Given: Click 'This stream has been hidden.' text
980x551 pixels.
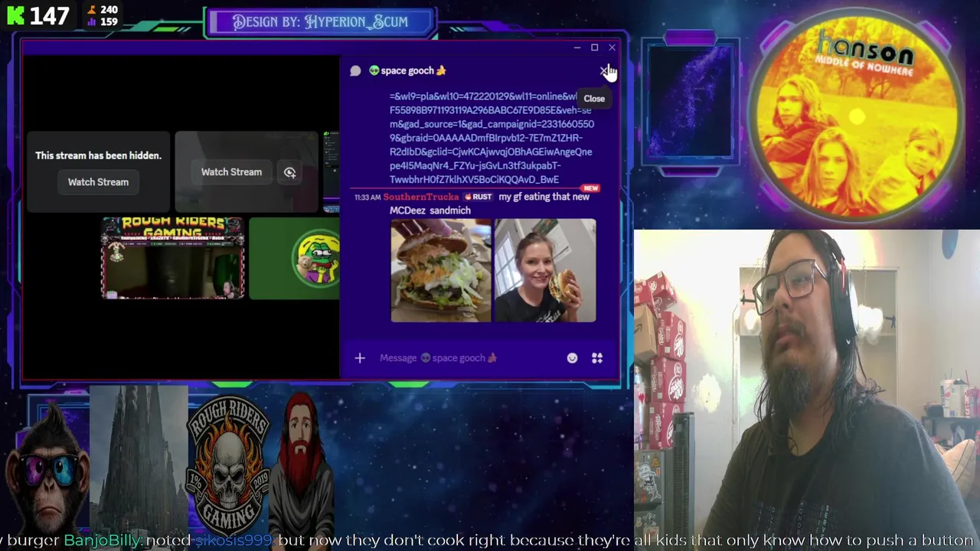Looking at the screenshot, I should point(98,155).
